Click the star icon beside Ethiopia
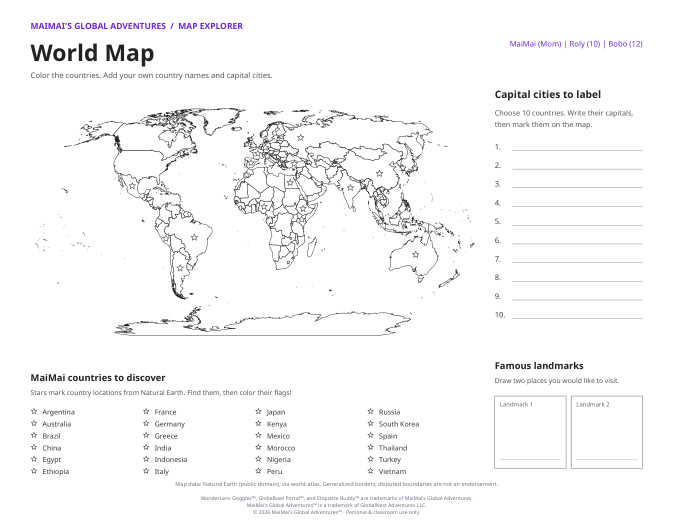674x521 pixels. 34,471
